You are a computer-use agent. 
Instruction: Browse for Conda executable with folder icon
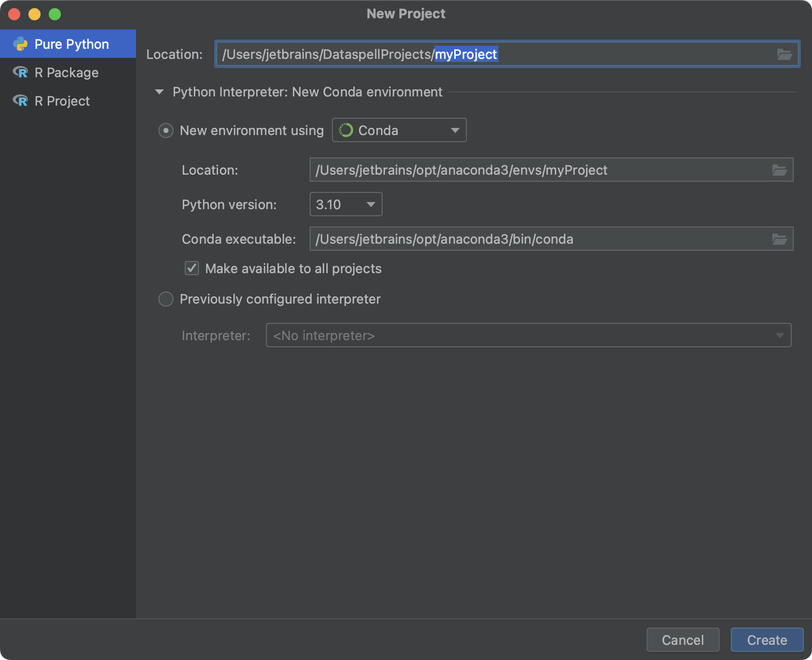[779, 239]
